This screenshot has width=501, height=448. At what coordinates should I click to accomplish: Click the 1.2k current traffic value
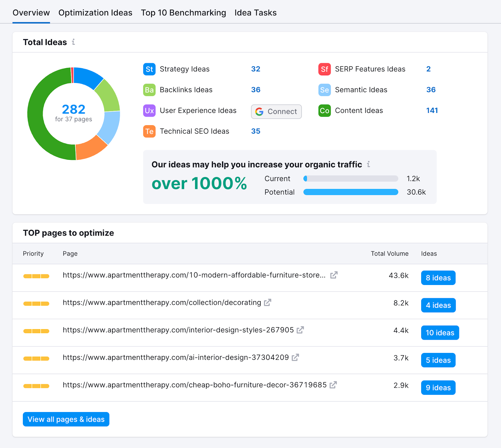[x=413, y=179]
